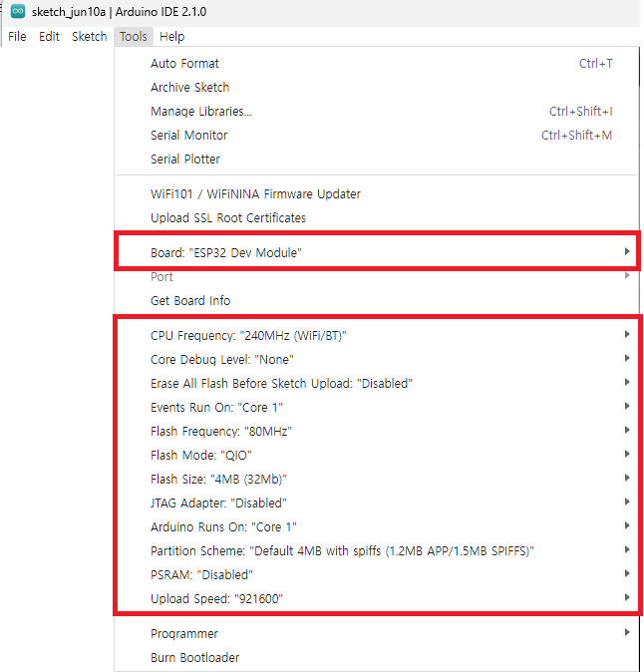Open the Programmer submenu
This screenshot has height=672, width=644.
[x=376, y=634]
